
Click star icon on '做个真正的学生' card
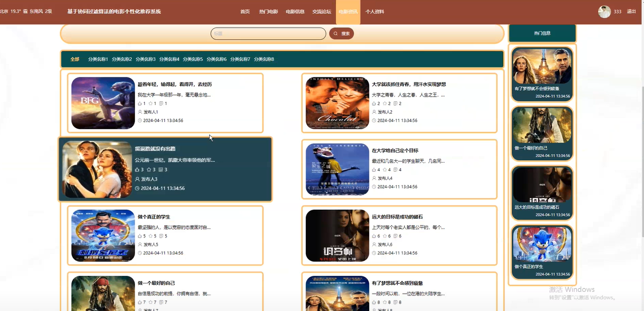(x=151, y=236)
